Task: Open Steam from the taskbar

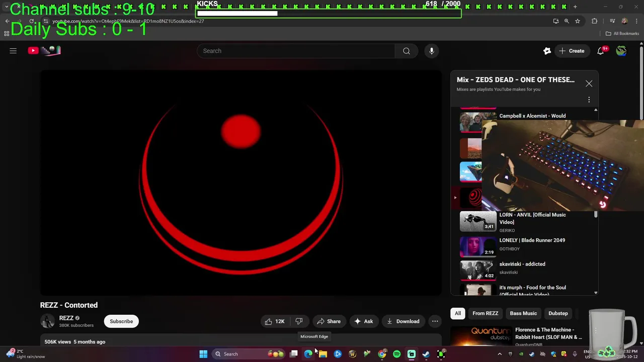Action: pos(426,354)
